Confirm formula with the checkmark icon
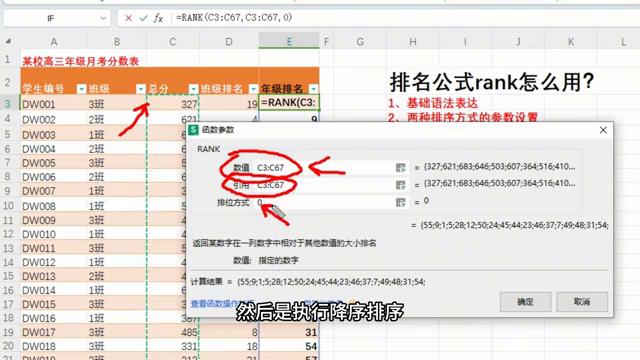The width and height of the screenshot is (640, 360). click(143, 18)
